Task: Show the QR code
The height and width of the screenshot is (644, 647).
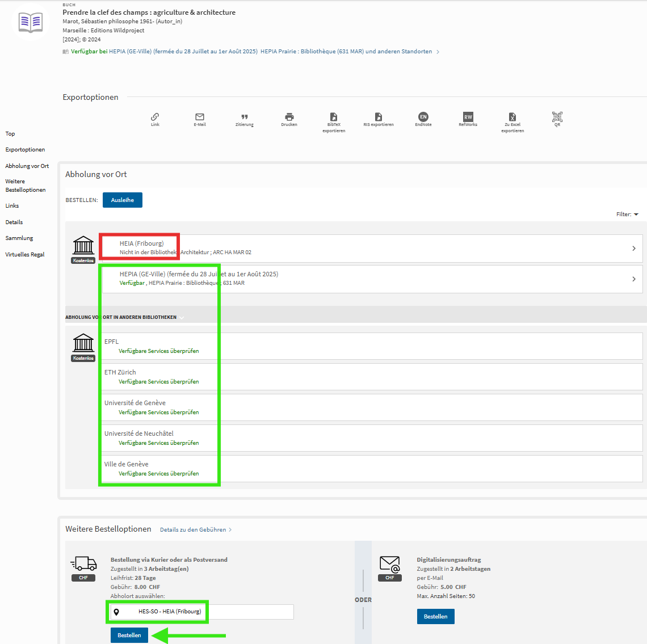Action: (x=557, y=117)
